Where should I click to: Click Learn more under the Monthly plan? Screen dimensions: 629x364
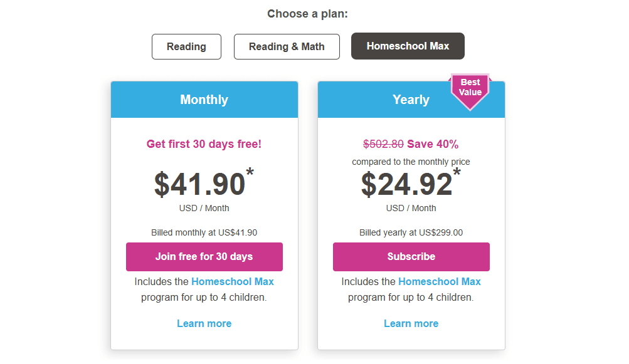(x=204, y=323)
